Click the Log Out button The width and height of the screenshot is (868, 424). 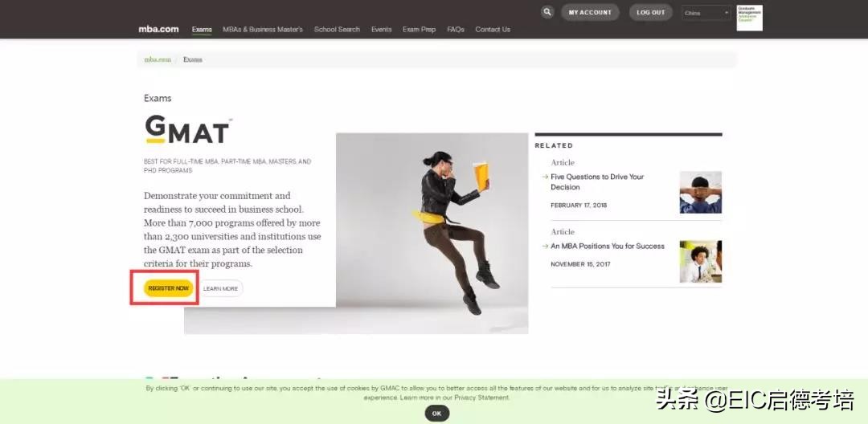click(x=650, y=12)
